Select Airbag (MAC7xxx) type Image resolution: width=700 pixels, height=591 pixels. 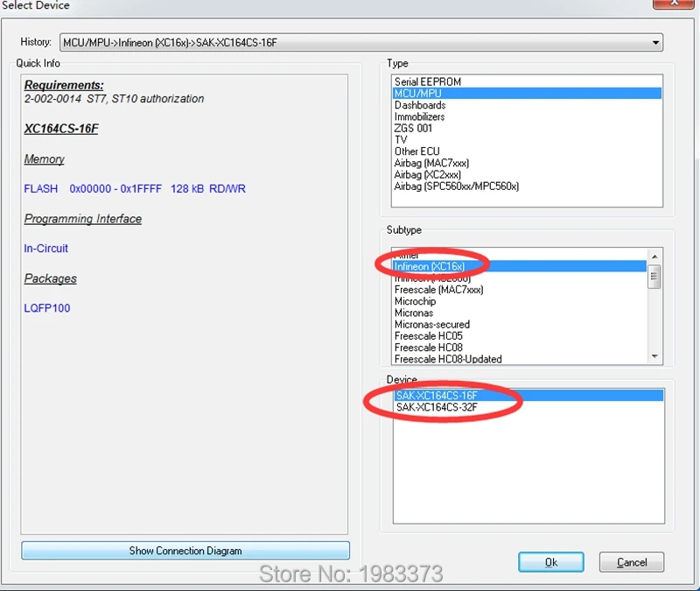[x=527, y=163]
